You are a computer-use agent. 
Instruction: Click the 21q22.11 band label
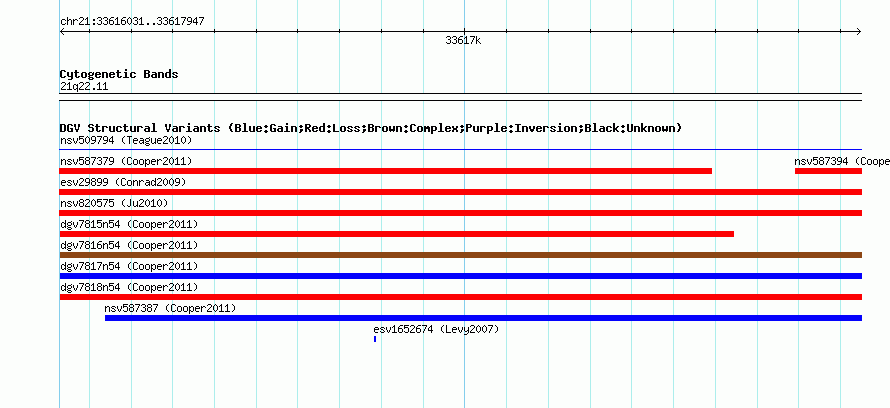(x=84, y=87)
